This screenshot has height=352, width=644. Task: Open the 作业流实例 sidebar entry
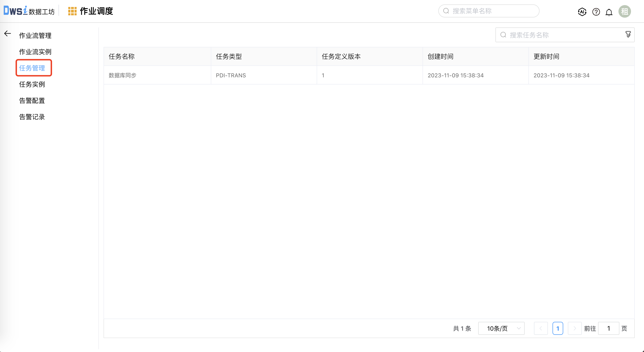pyautogui.click(x=35, y=52)
